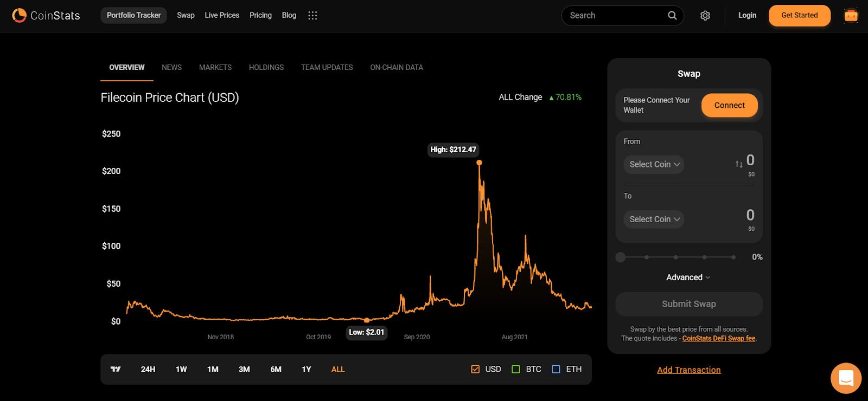This screenshot has width=868, height=401.
Task: Select the 24H time range
Action: (x=148, y=369)
